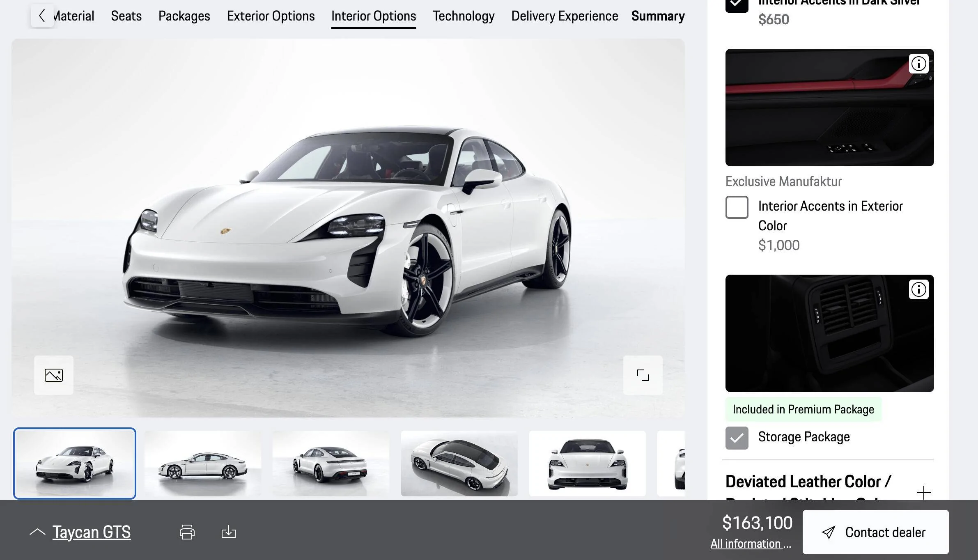Select the top-down roof view thumbnail
This screenshot has width=978, height=560.
pos(459,464)
